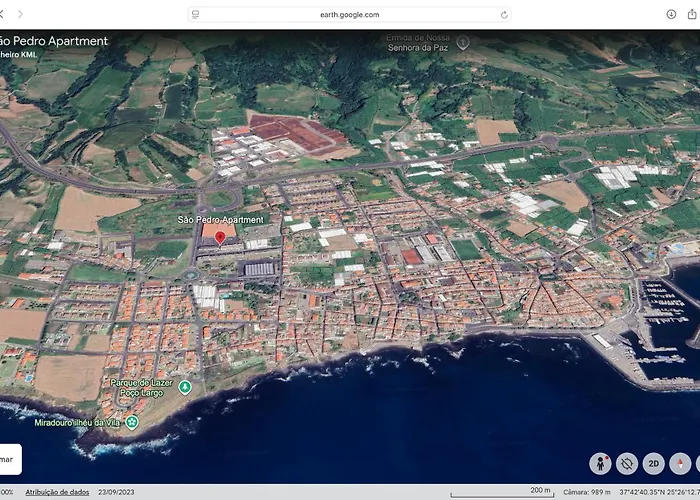Click the São Pedro Apartment title text
Viewport: 700px width, 500px height.
55,41
